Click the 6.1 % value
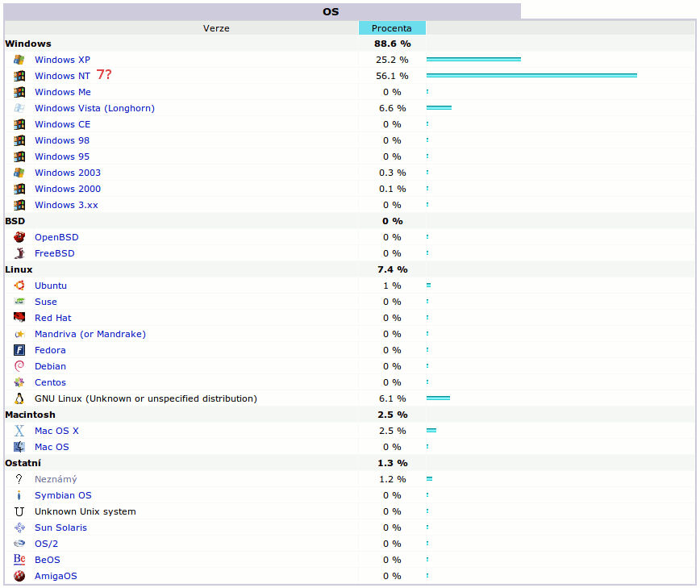700x588 pixels. point(393,398)
